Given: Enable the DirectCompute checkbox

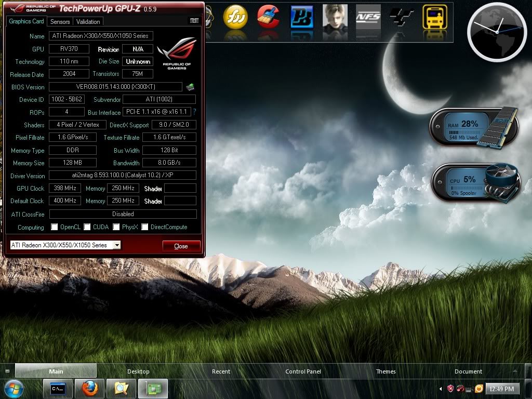Looking at the screenshot, I should pos(145,227).
